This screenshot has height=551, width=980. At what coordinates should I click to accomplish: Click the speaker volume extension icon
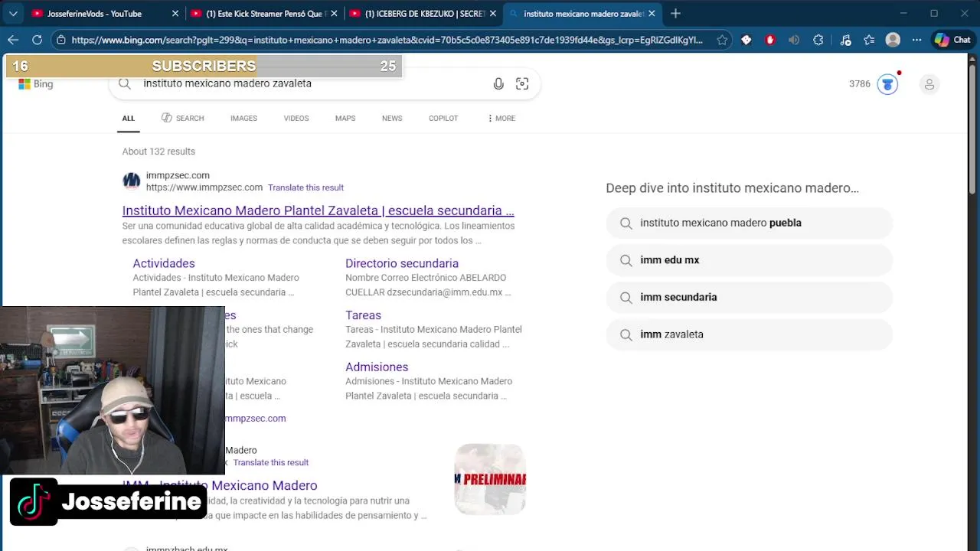pos(794,40)
